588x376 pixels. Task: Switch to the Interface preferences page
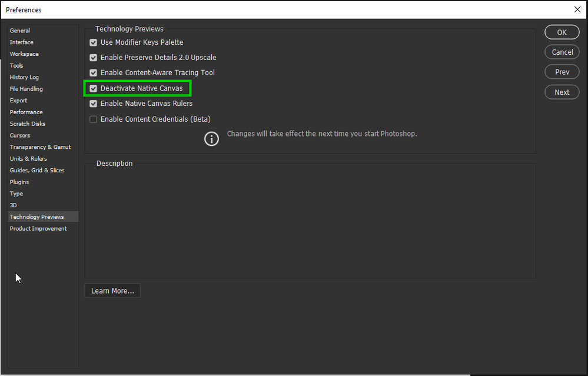(21, 42)
